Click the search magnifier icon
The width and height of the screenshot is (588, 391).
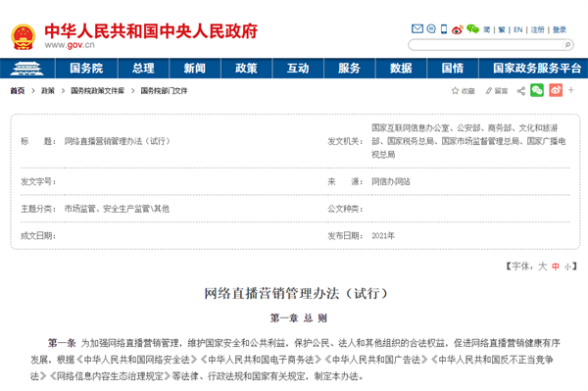[567, 45]
